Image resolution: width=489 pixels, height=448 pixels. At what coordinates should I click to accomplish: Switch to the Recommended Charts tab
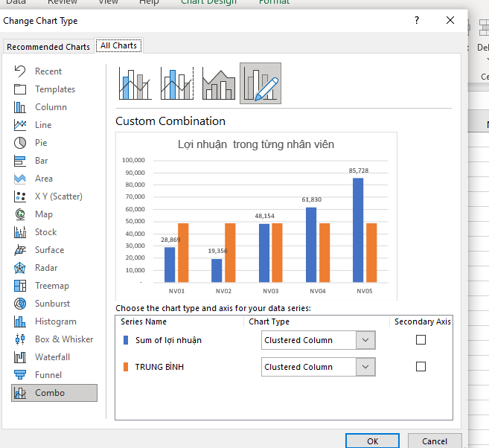(48, 47)
